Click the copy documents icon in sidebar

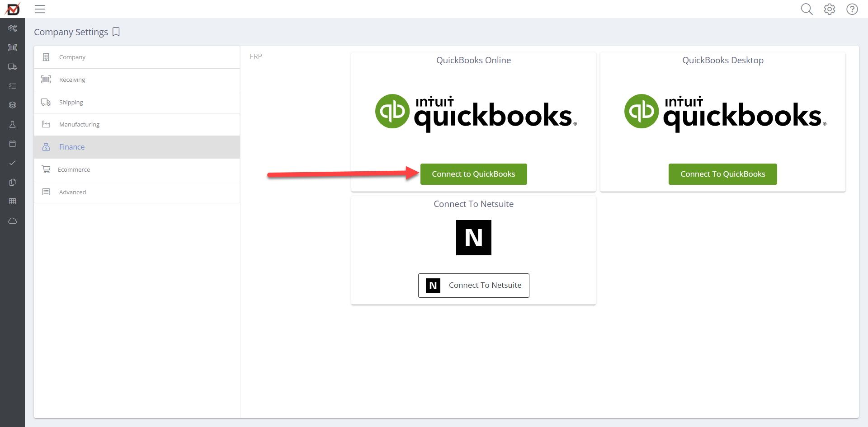(13, 182)
